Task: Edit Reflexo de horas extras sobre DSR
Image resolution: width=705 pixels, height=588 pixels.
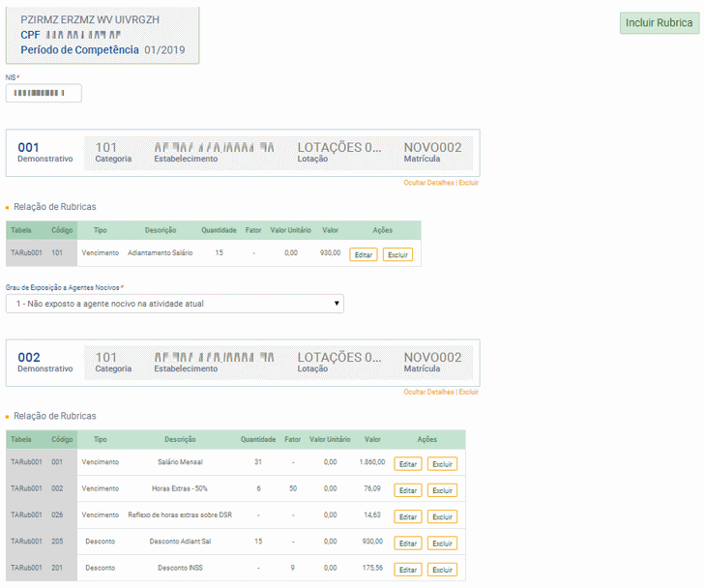Action: pyautogui.click(x=408, y=516)
